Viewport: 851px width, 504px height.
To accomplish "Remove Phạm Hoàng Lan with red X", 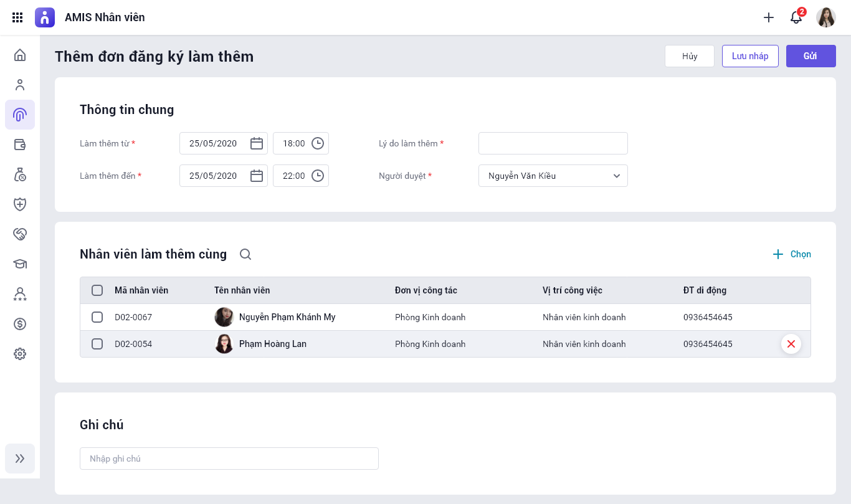I will [x=791, y=344].
